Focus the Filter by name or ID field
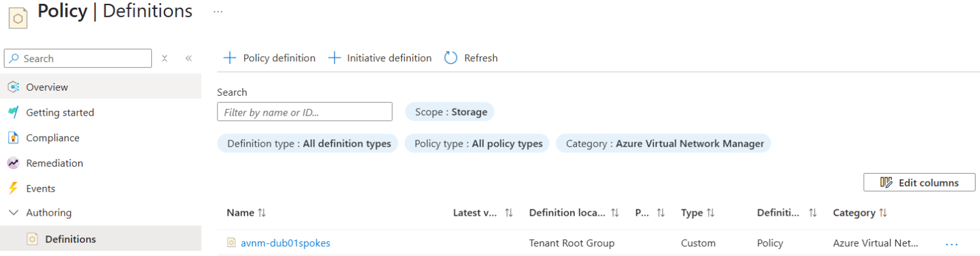 [x=305, y=112]
